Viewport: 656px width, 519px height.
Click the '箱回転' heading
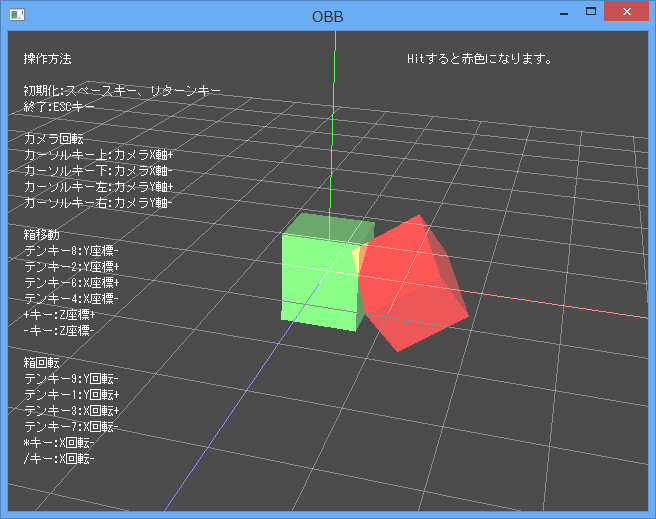tap(41, 363)
